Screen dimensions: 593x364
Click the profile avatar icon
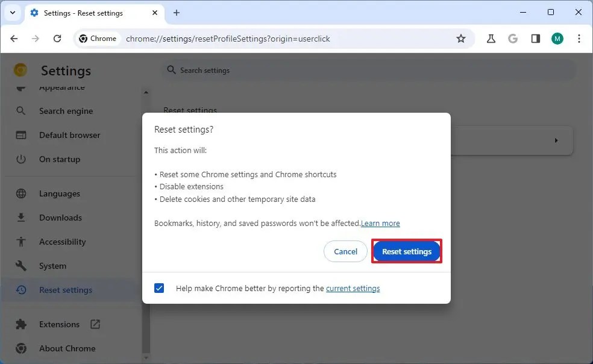pyautogui.click(x=557, y=38)
